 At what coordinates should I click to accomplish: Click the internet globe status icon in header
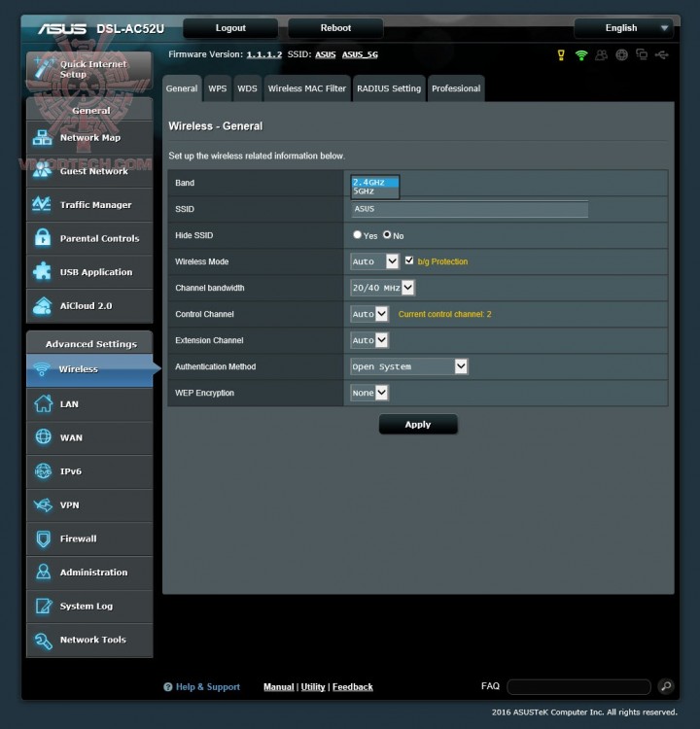click(621, 54)
